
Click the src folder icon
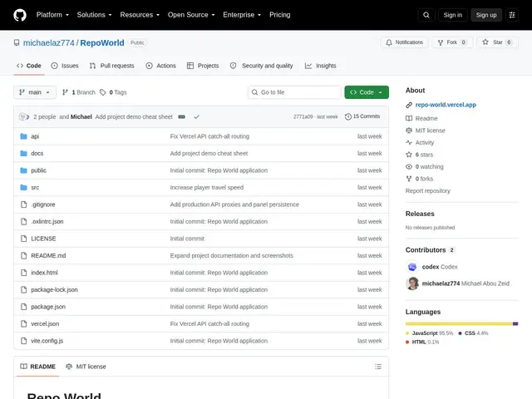pyautogui.click(x=23, y=187)
